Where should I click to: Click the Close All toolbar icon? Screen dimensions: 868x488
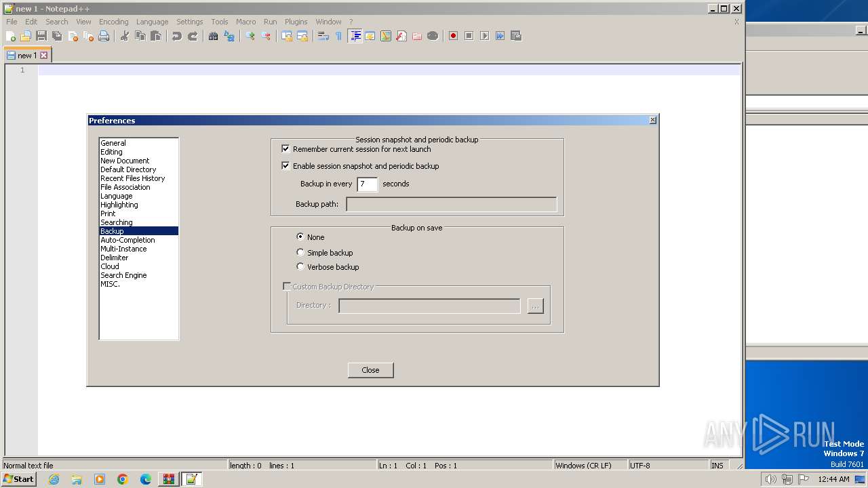[88, 36]
